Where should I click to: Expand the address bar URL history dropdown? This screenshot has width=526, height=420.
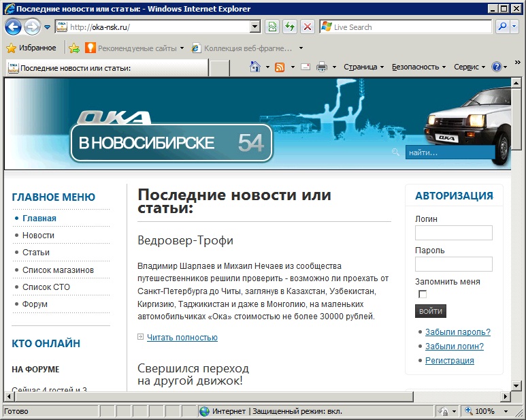tap(255, 27)
